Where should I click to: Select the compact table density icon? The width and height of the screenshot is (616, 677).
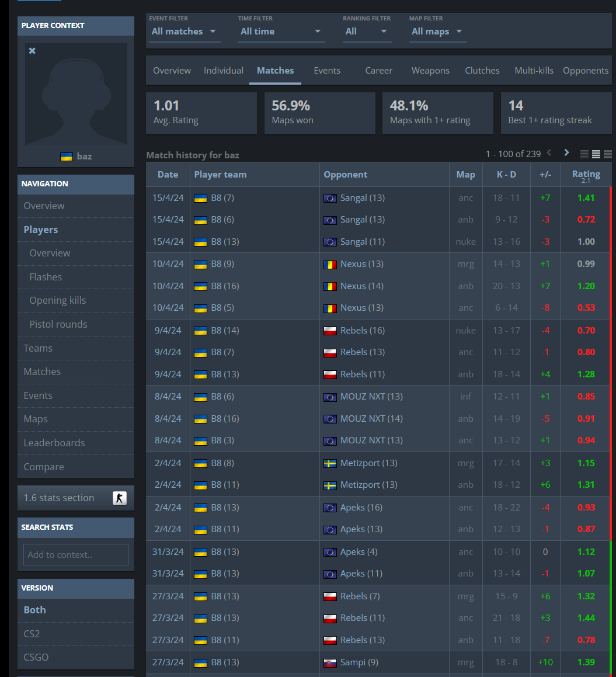tap(584, 154)
